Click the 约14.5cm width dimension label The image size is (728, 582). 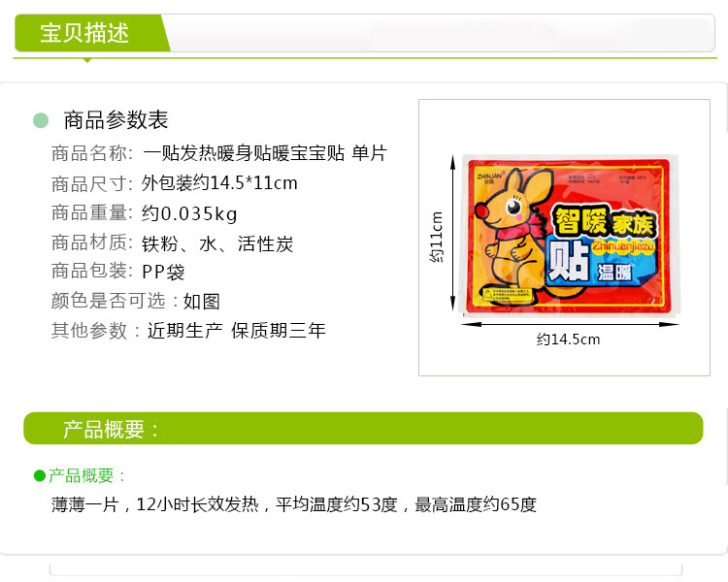568,339
